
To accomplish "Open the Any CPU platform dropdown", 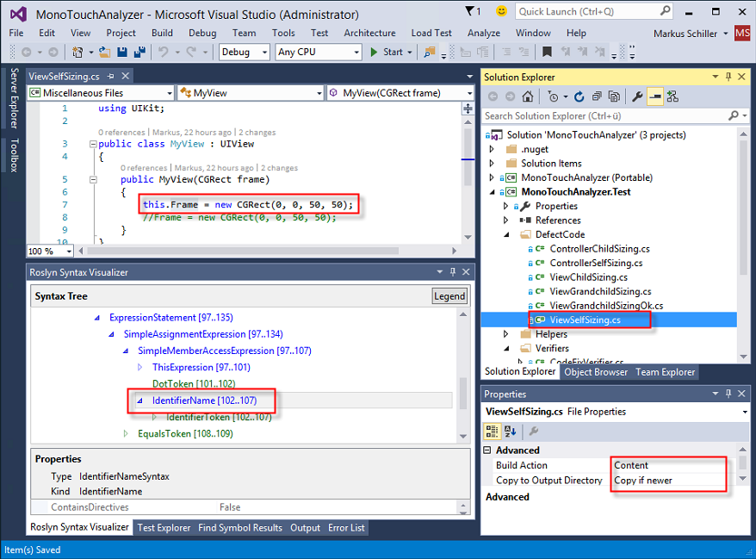I will [x=319, y=52].
